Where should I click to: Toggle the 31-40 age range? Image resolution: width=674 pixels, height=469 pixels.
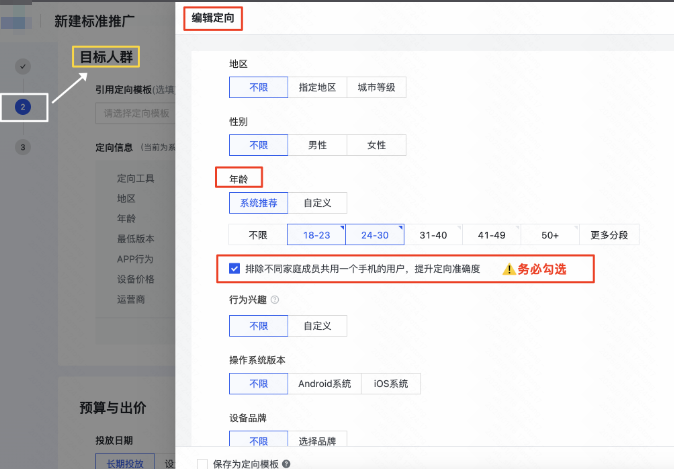point(433,235)
